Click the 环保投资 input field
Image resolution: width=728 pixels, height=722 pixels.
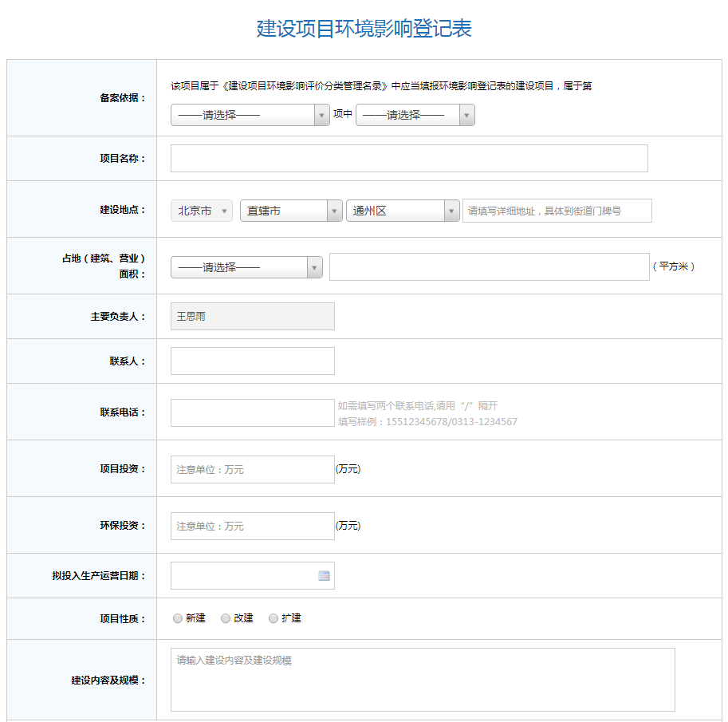click(x=253, y=526)
